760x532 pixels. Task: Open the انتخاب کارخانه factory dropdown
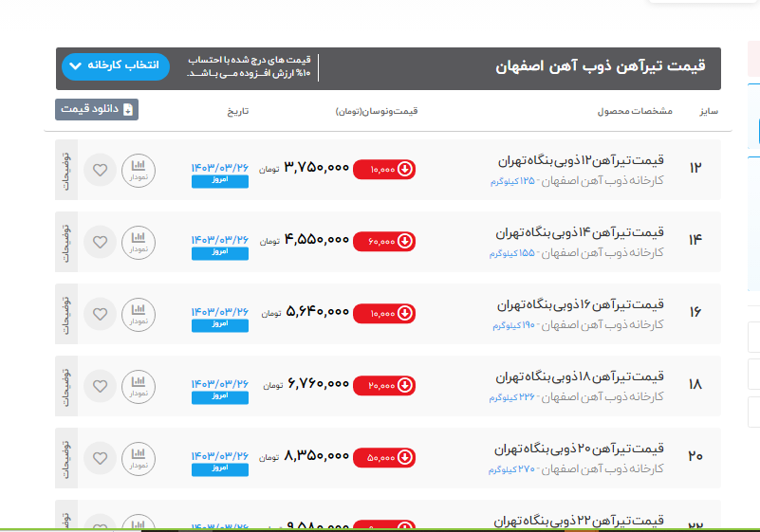[x=116, y=66]
